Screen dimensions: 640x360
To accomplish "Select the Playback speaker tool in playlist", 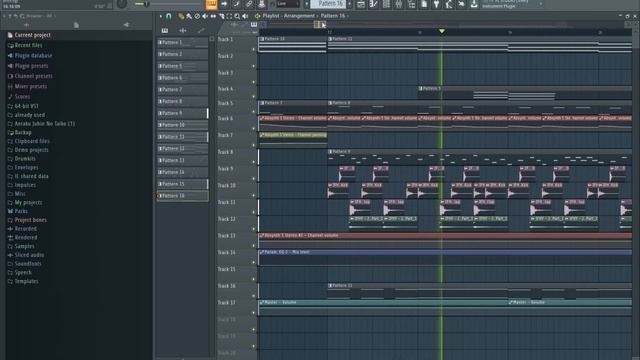I will click(245, 16).
